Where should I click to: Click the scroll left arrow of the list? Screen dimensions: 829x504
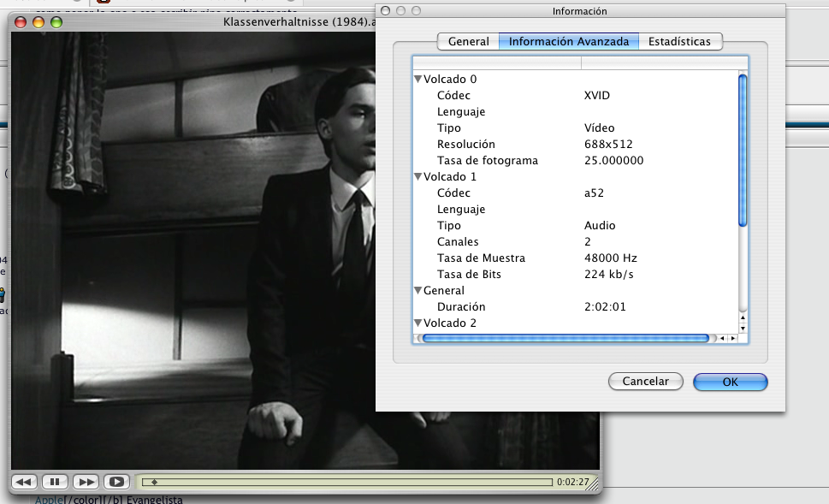[722, 338]
